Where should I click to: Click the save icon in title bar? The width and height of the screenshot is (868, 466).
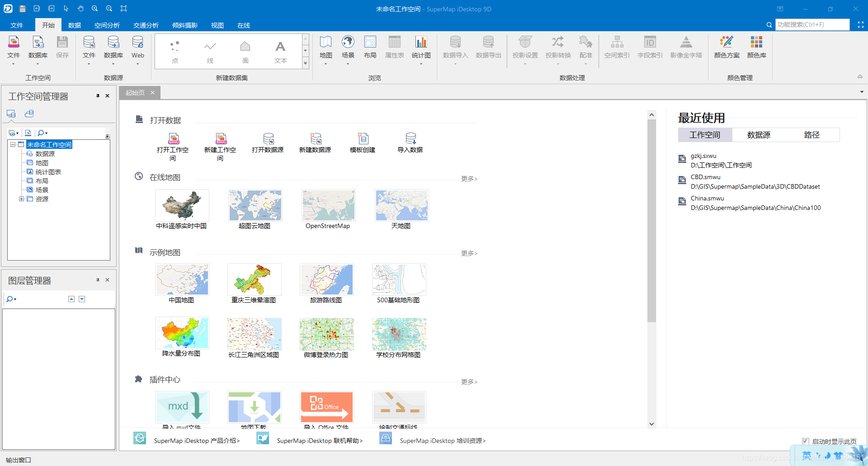point(23,9)
